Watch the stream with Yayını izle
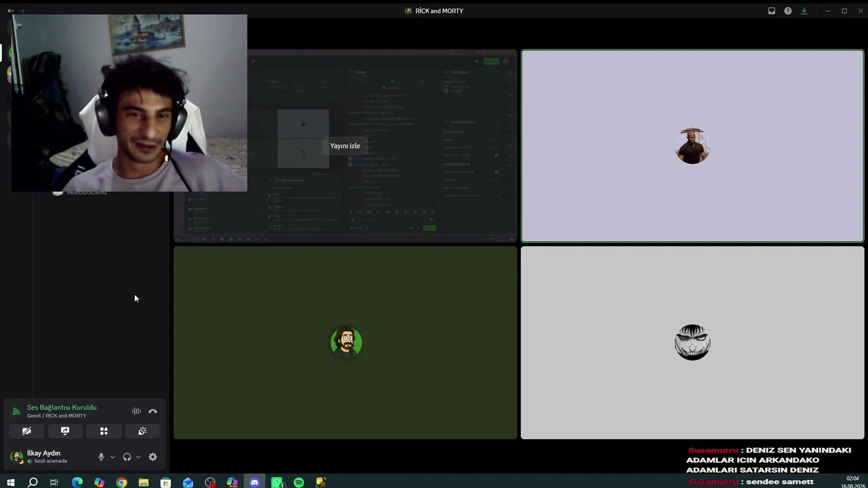This screenshot has height=488, width=868. [x=345, y=146]
